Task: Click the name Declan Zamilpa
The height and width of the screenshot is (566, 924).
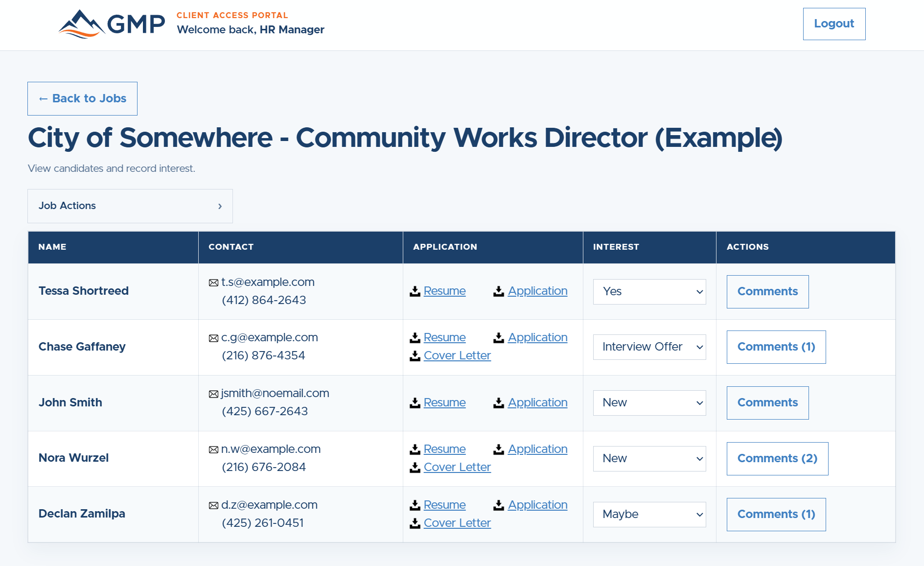Action: (82, 514)
